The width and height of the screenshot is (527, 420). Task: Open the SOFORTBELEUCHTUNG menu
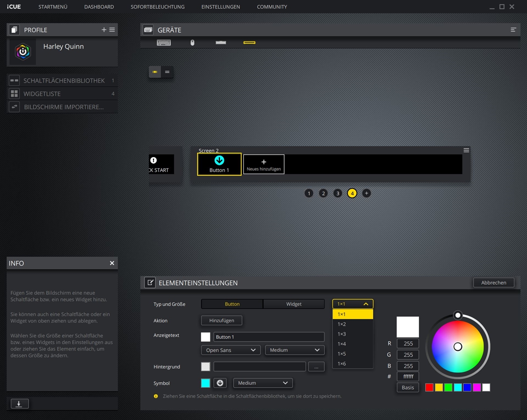point(158,7)
